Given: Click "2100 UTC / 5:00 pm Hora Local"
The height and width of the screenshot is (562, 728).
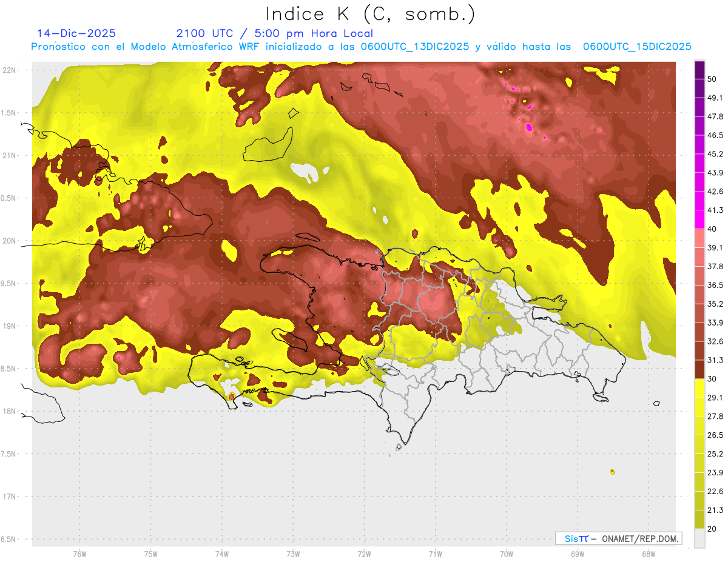Looking at the screenshot, I should [x=274, y=33].
